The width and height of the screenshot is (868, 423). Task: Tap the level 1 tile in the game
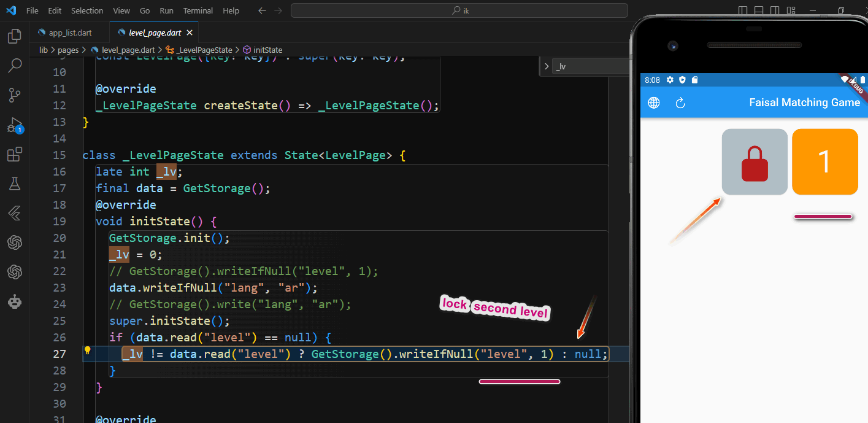coord(824,161)
